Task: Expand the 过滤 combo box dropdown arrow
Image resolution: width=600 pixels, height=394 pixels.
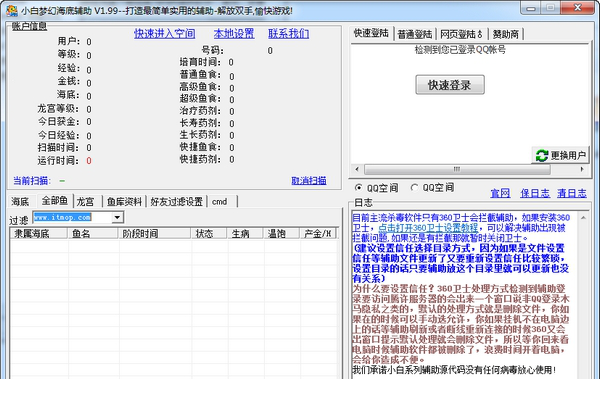Action: point(117,217)
